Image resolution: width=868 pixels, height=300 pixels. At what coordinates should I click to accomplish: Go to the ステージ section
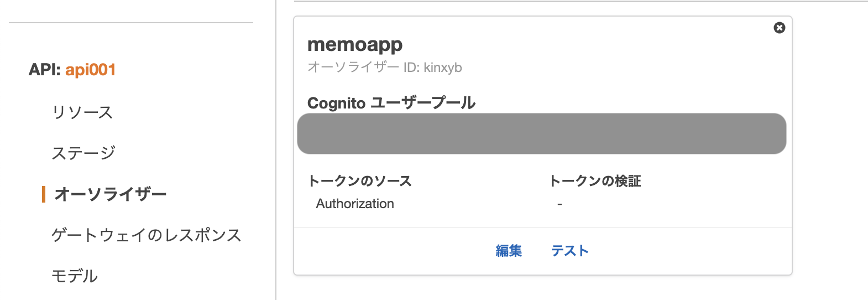click(83, 153)
